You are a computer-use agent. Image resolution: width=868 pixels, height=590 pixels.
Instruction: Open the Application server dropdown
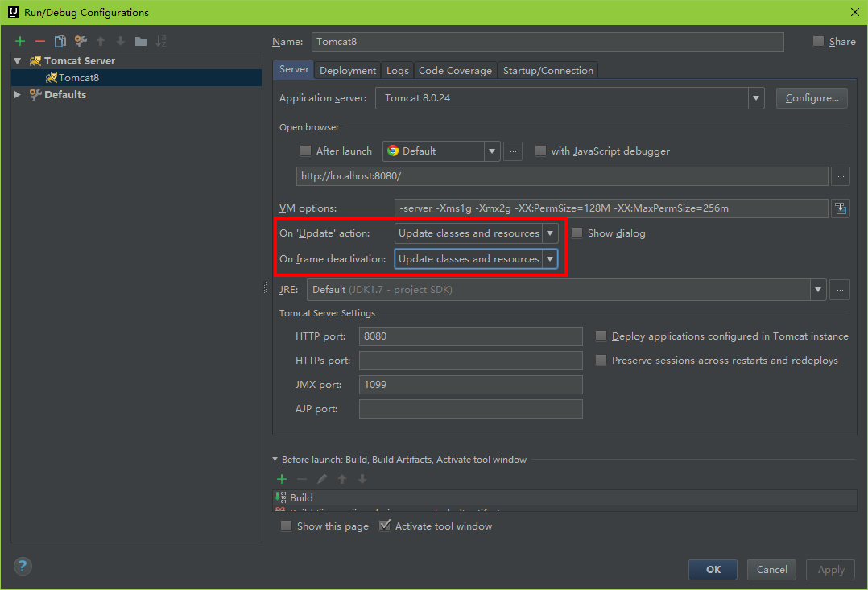click(x=756, y=98)
